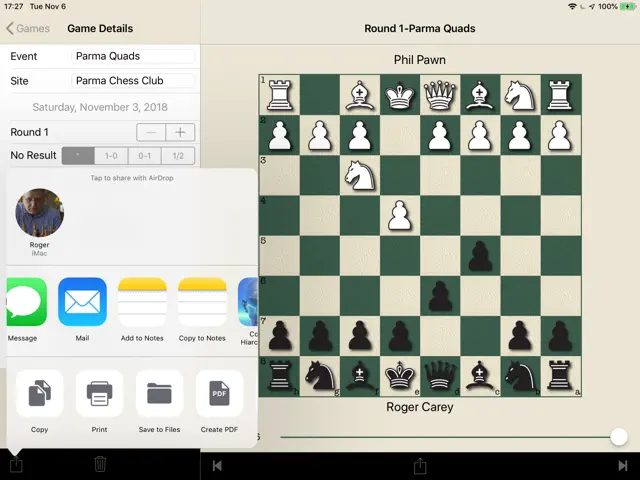
Task: Tap the black king on row 8
Action: (400, 376)
